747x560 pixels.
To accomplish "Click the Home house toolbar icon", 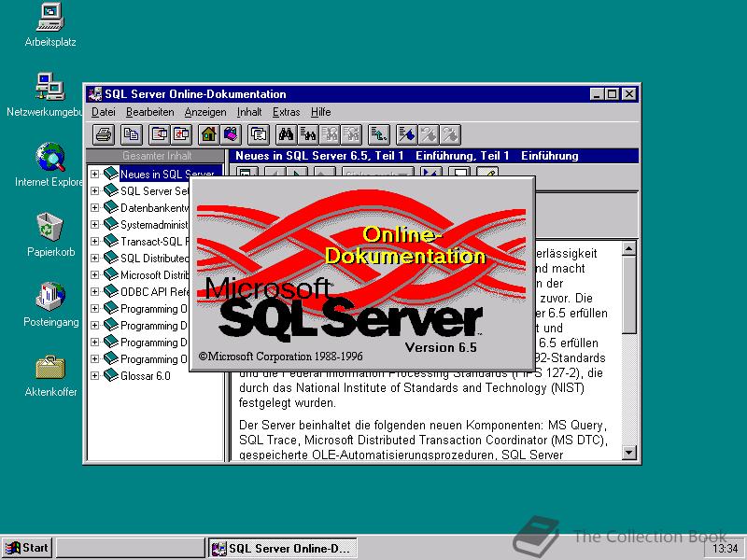I will pos(208,134).
